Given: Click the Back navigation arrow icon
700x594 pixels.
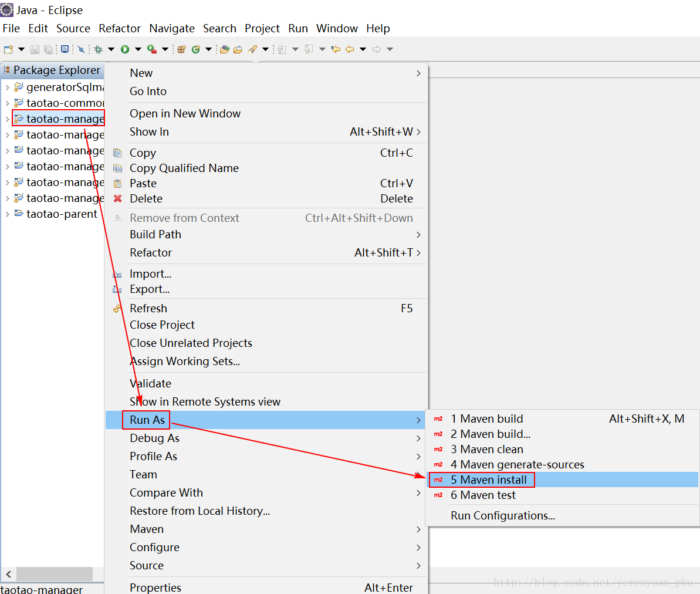Looking at the screenshot, I should click(350, 49).
